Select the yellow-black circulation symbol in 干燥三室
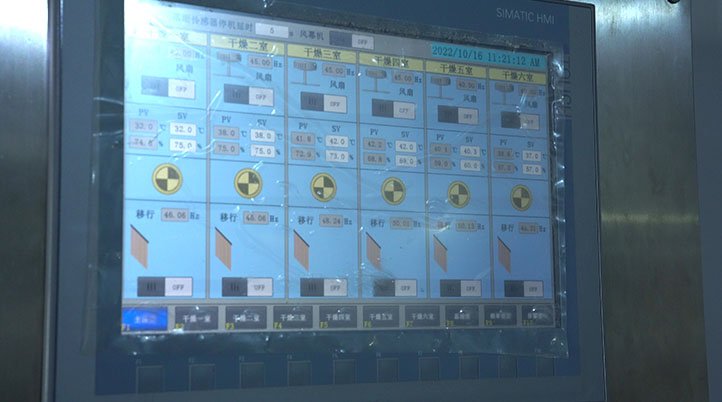 click(x=323, y=184)
